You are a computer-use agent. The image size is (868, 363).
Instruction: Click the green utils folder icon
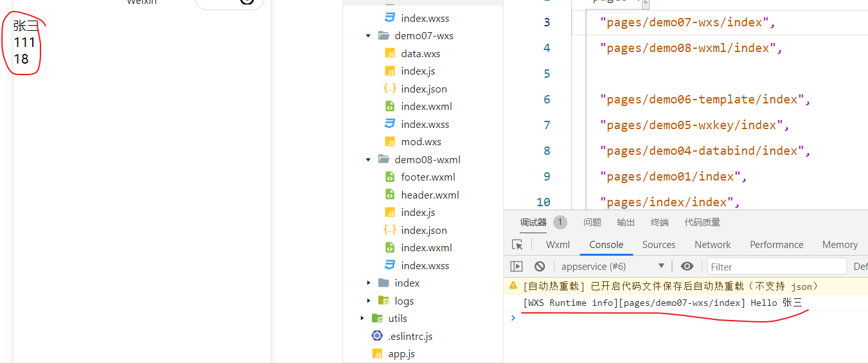pos(378,319)
